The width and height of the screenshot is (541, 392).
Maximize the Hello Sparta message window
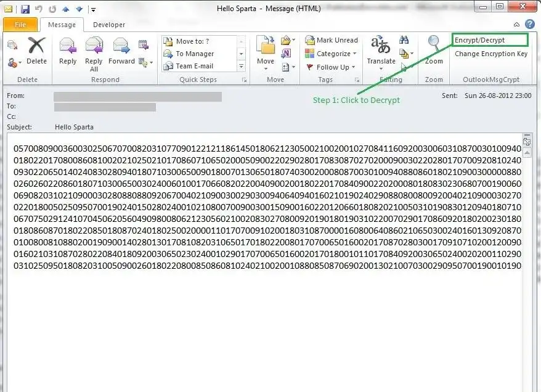500,6
